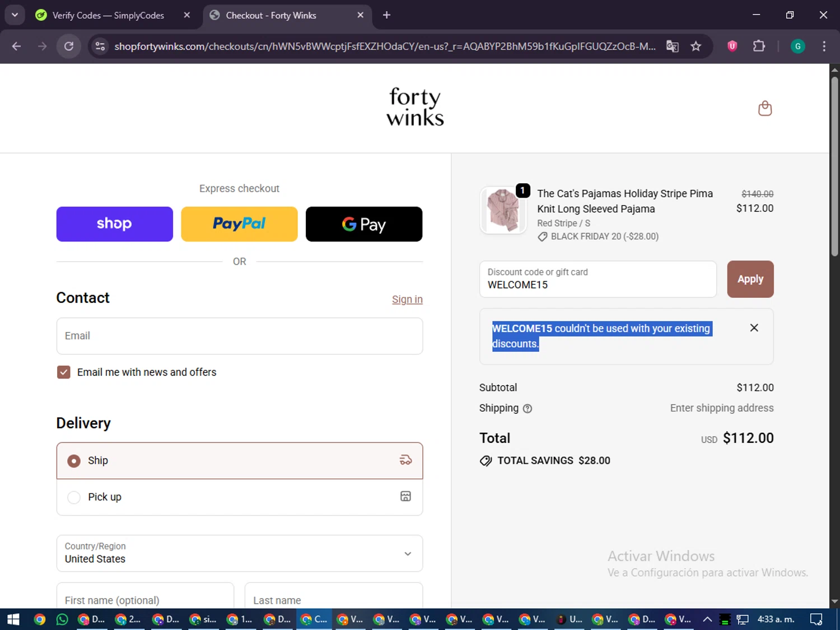Click the network icon in the system tray
The height and width of the screenshot is (630, 840).
[x=743, y=619]
